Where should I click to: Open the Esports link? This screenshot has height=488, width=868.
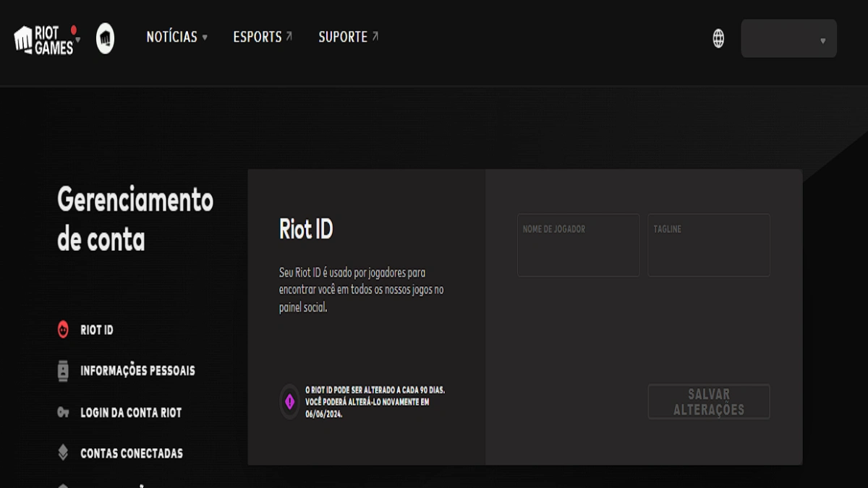[x=263, y=37]
